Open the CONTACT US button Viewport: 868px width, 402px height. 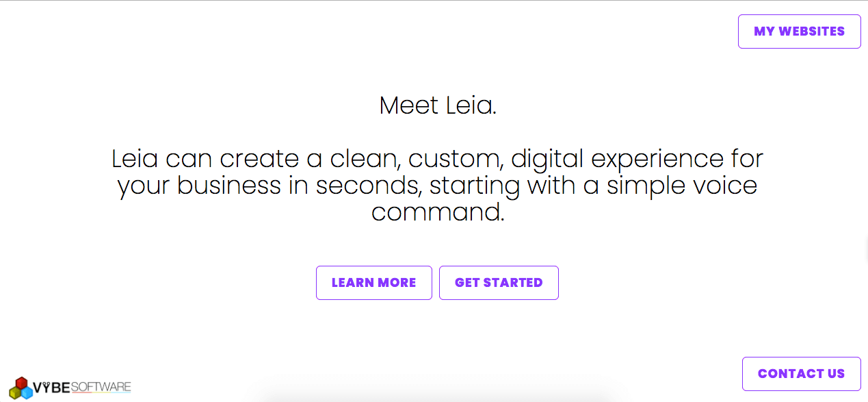click(x=801, y=374)
